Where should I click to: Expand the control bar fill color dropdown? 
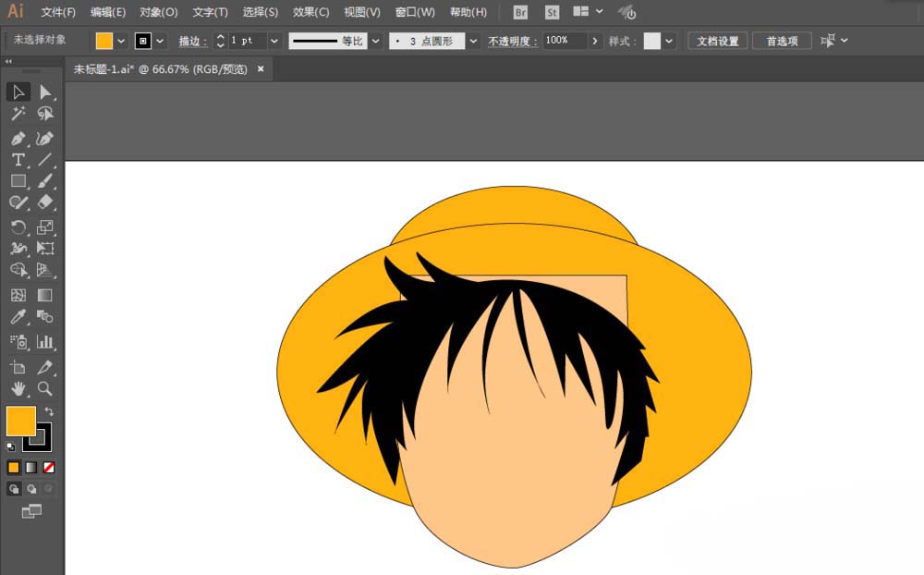coord(121,41)
